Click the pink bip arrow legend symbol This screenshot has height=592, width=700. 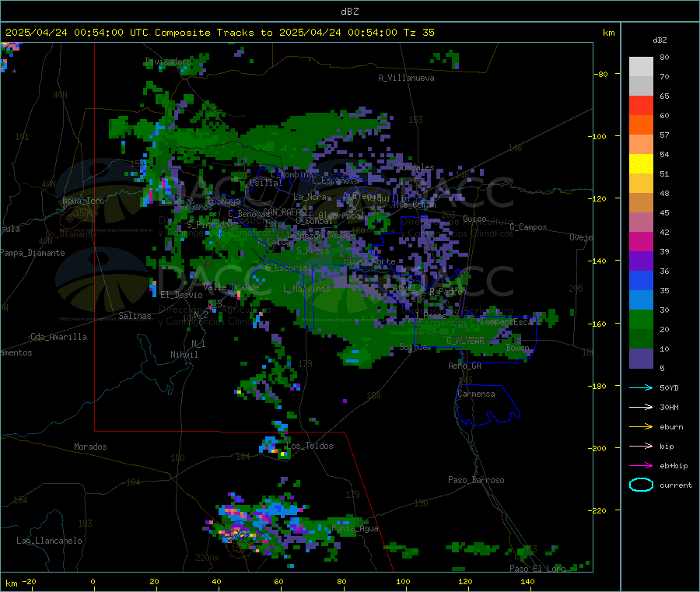coord(641,446)
